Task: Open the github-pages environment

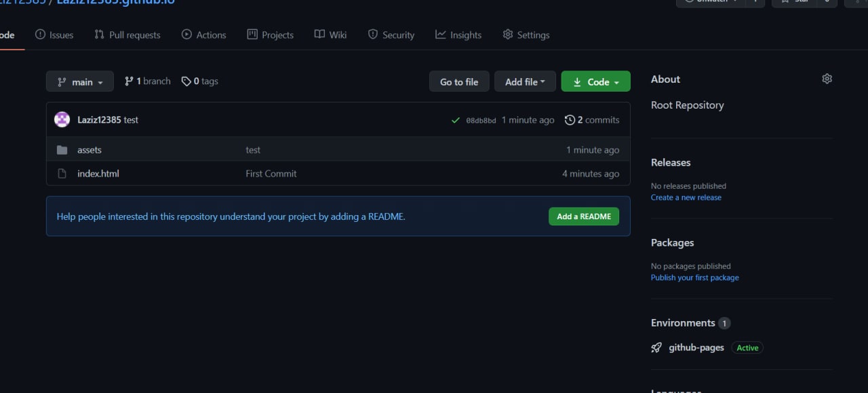Action: point(696,348)
